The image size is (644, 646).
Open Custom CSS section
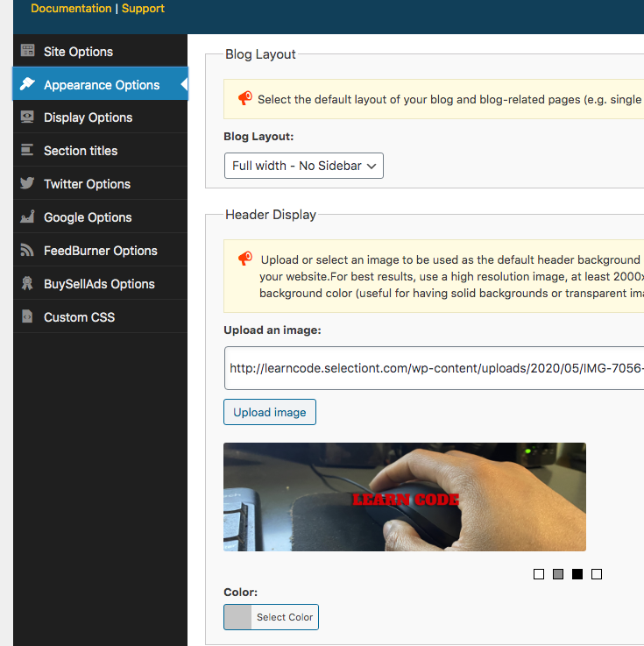pyautogui.click(x=100, y=317)
